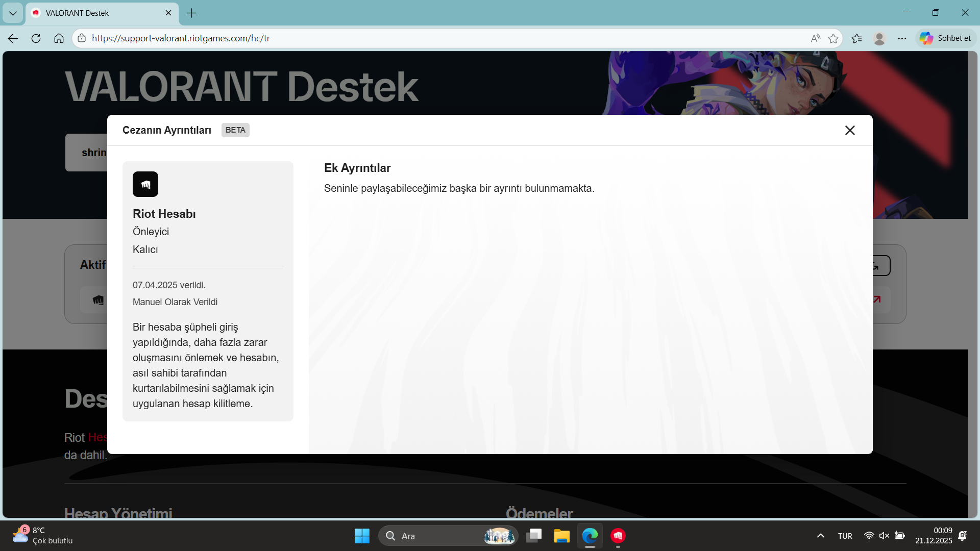This screenshot has width=980, height=551.
Task: Click the Manuel Olarak Verildi text
Action: [175, 302]
